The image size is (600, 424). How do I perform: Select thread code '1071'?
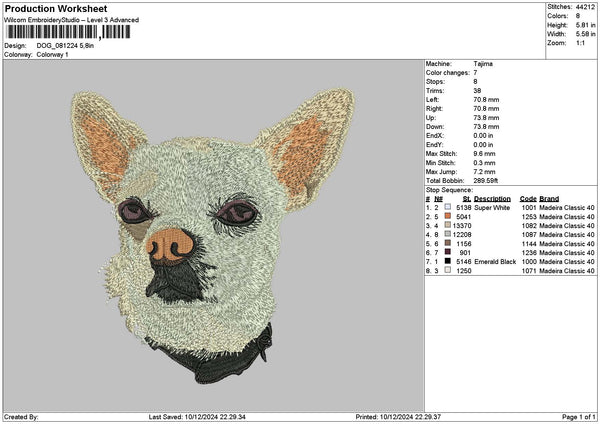point(529,271)
